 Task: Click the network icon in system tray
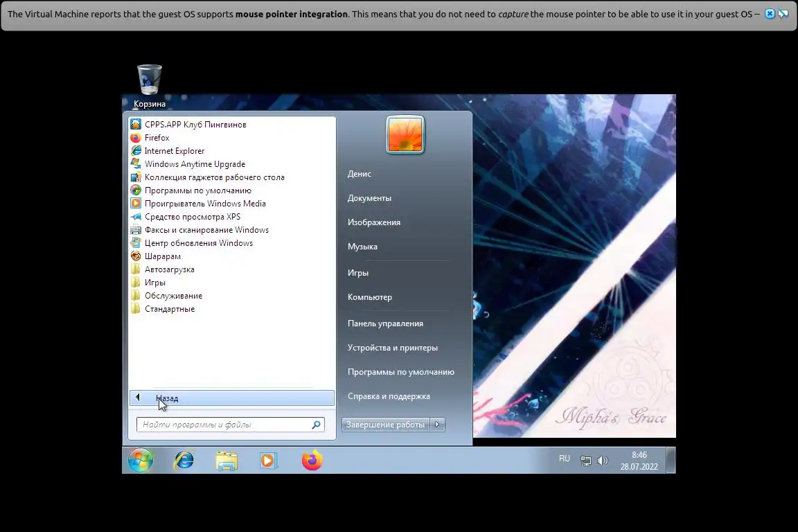[x=586, y=461]
